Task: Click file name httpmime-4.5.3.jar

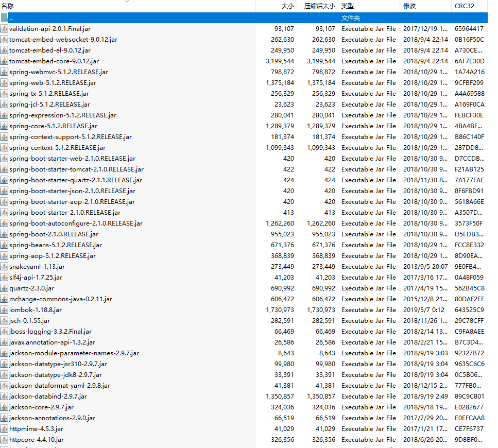Action: point(36,428)
